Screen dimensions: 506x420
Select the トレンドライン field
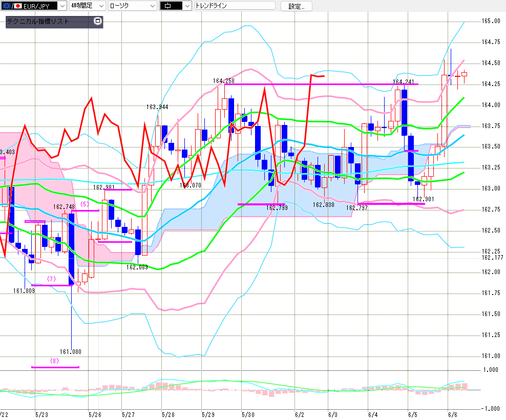coord(235,6)
